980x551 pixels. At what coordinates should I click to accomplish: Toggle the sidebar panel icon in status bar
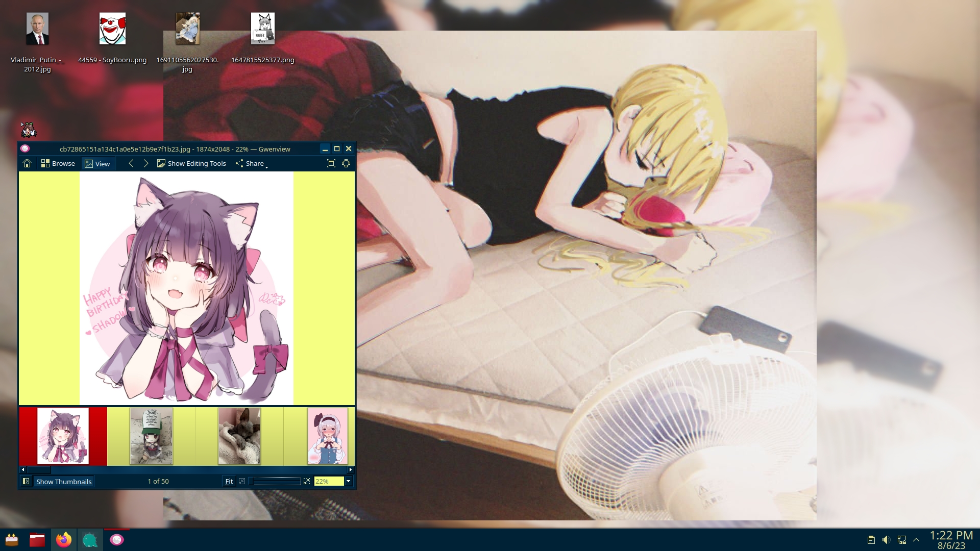coord(26,481)
